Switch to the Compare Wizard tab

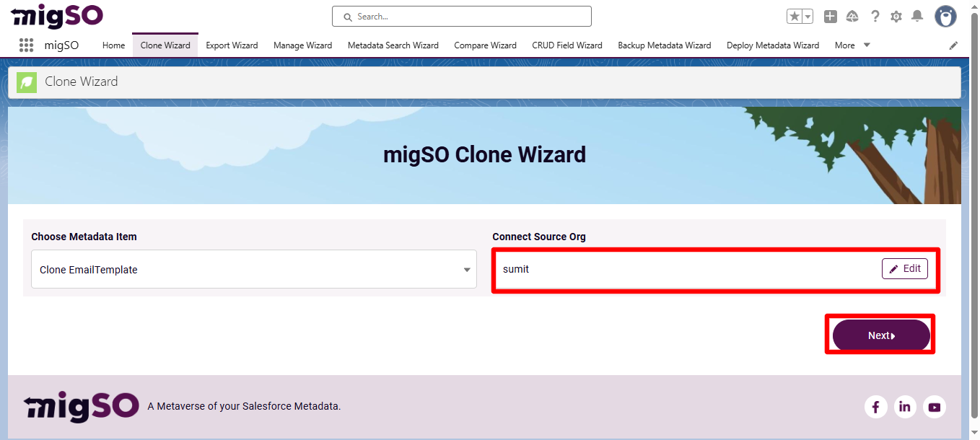pyautogui.click(x=485, y=45)
